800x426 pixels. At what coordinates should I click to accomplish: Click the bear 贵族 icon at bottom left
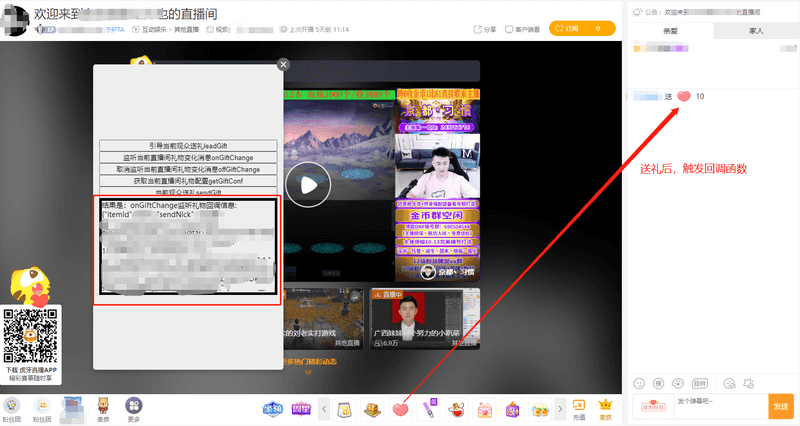103,410
